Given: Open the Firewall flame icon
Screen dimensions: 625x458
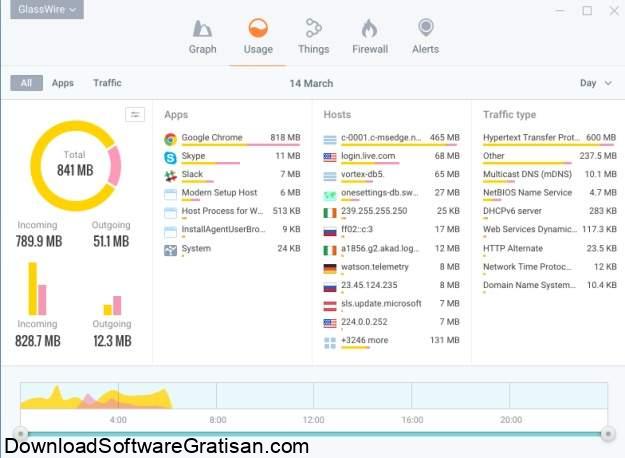Looking at the screenshot, I should tap(369, 28).
